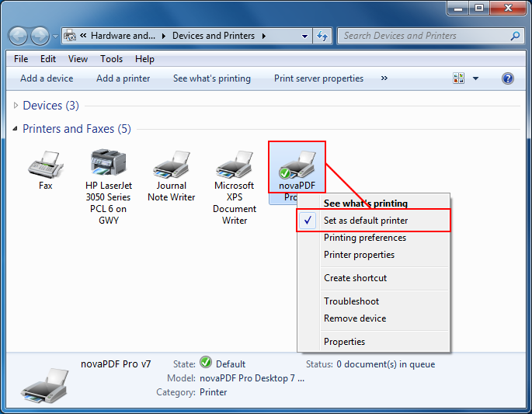This screenshot has width=532, height=414.
Task: Click Print server properties toolbar button
Action: [x=318, y=78]
